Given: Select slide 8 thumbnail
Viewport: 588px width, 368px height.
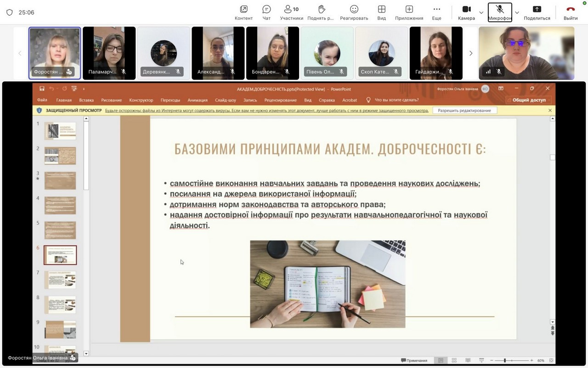Looking at the screenshot, I should 60,305.
